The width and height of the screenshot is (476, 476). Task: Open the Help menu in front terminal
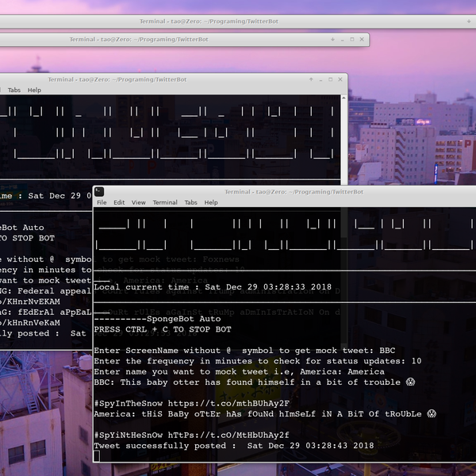point(211,202)
